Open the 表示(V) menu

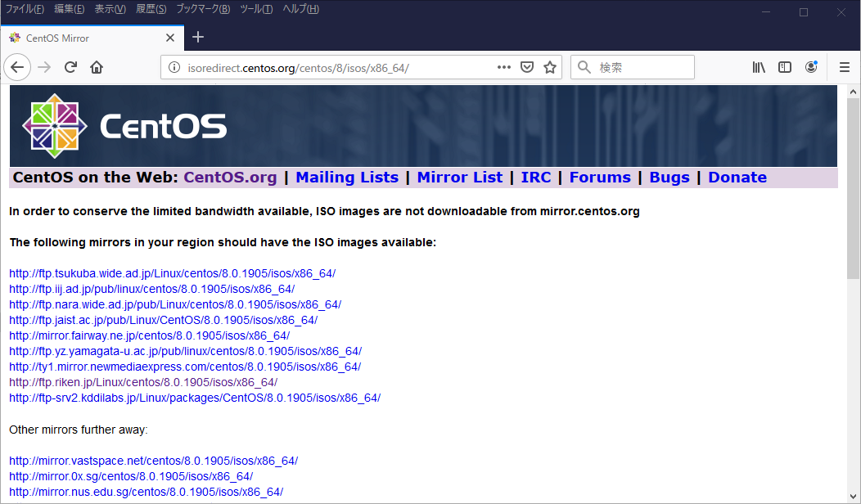click(x=110, y=9)
